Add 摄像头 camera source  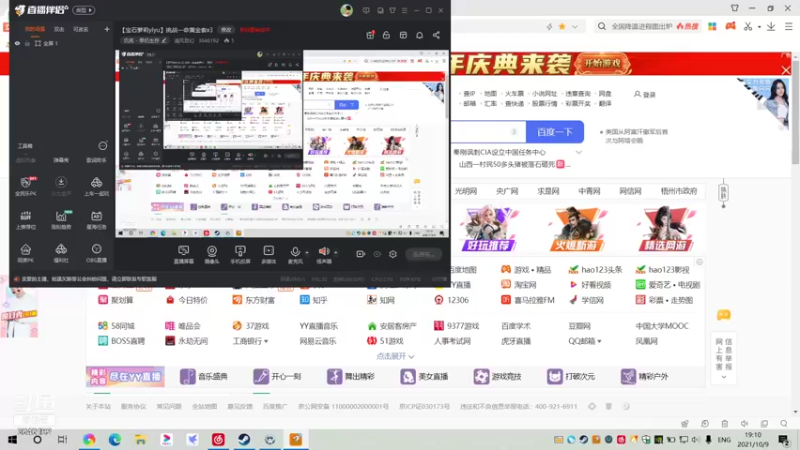(212, 254)
